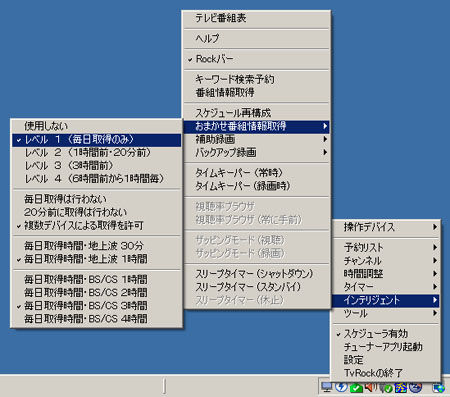Expand the 補助録画 submenu
This screenshot has height=397, width=450.
[256, 139]
